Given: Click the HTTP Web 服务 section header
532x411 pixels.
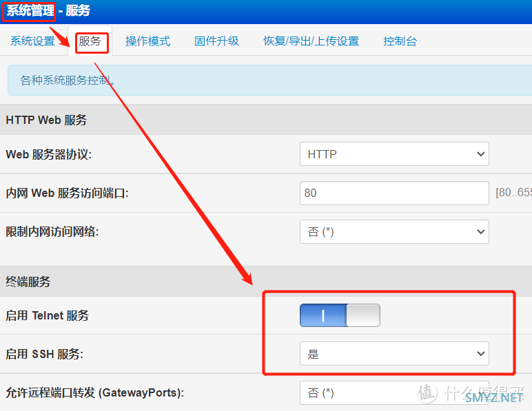Looking at the screenshot, I should click(x=46, y=120).
